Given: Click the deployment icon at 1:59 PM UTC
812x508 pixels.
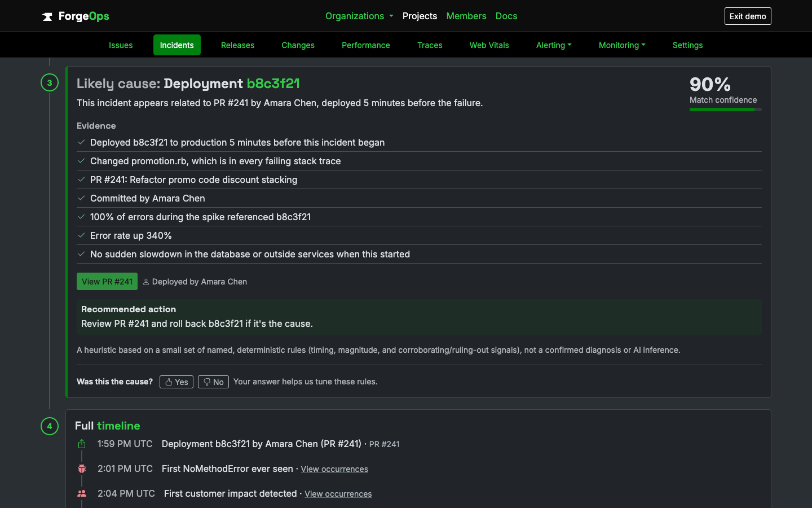Looking at the screenshot, I should pos(82,444).
